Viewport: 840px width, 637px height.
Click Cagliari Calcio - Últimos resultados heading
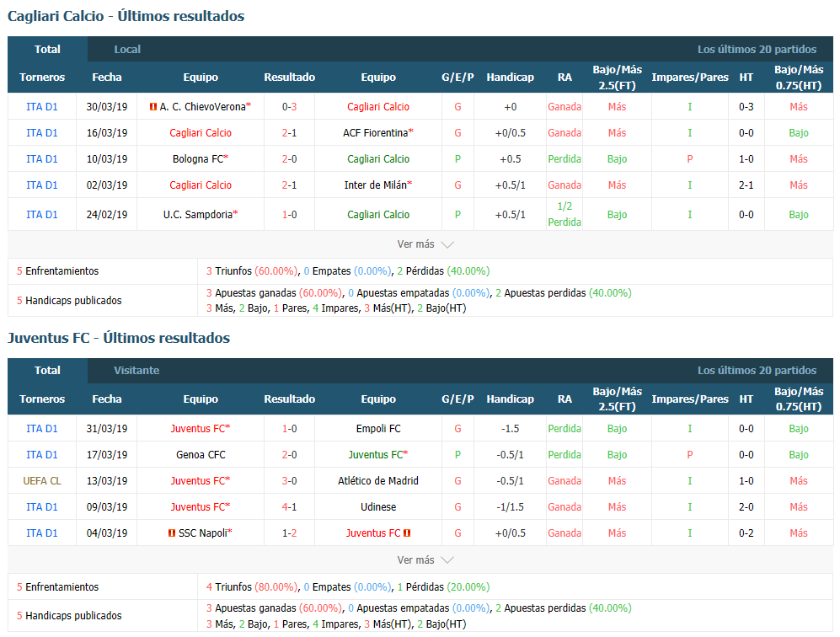(126, 16)
